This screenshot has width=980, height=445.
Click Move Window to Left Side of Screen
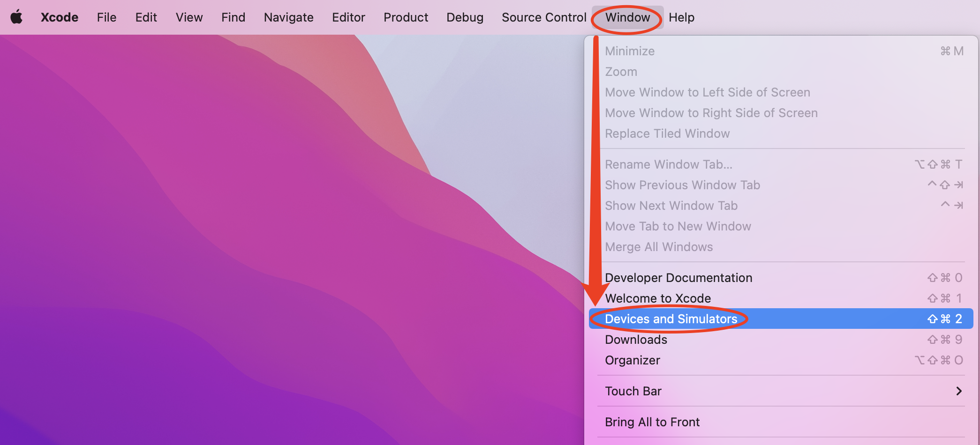pyautogui.click(x=781, y=92)
